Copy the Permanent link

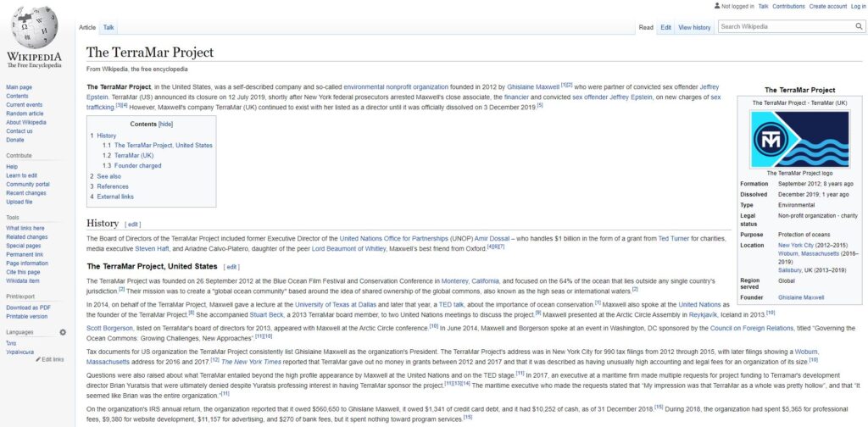pos(25,254)
